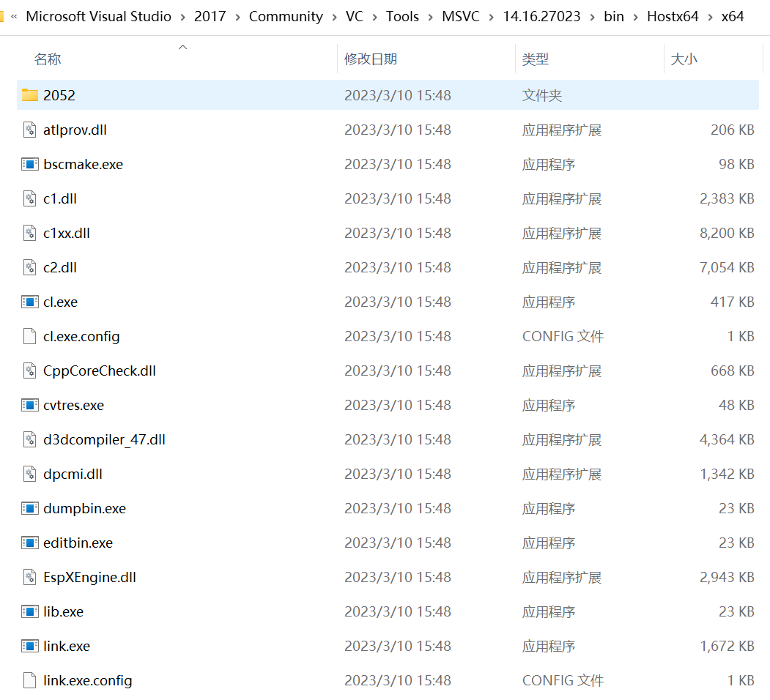Select the editbin.exe application icon
770x700 pixels.
(29, 543)
